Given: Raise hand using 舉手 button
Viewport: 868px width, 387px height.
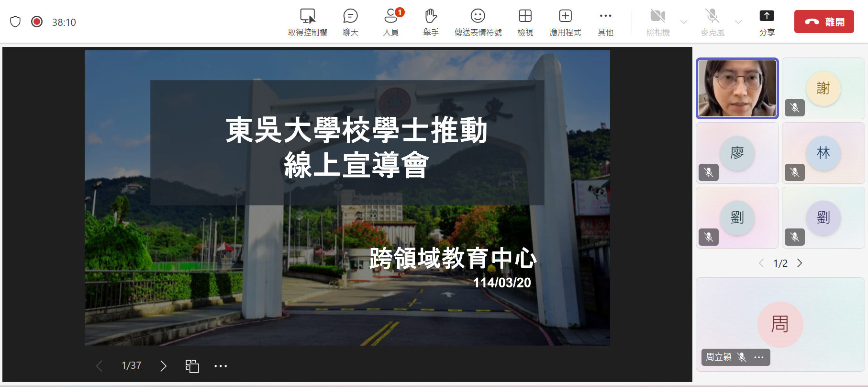Looking at the screenshot, I should 431,22.
